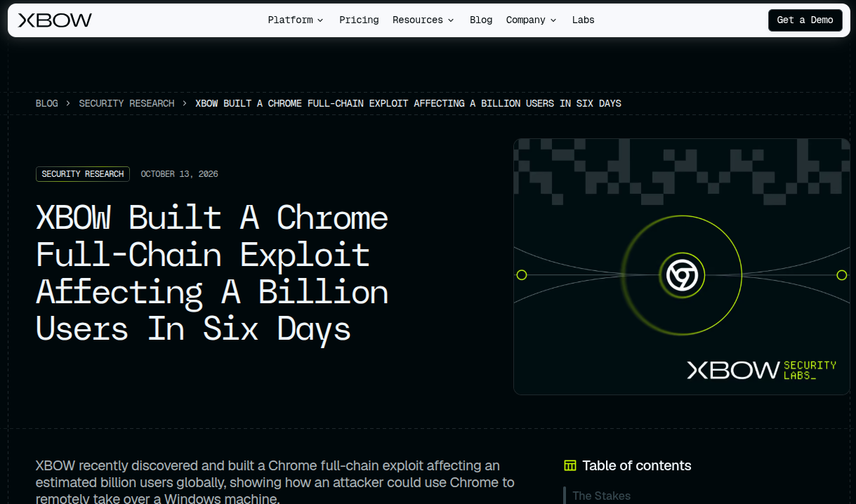Jump to The Stakes section
Image resolution: width=856 pixels, height=504 pixels.
pos(601,496)
